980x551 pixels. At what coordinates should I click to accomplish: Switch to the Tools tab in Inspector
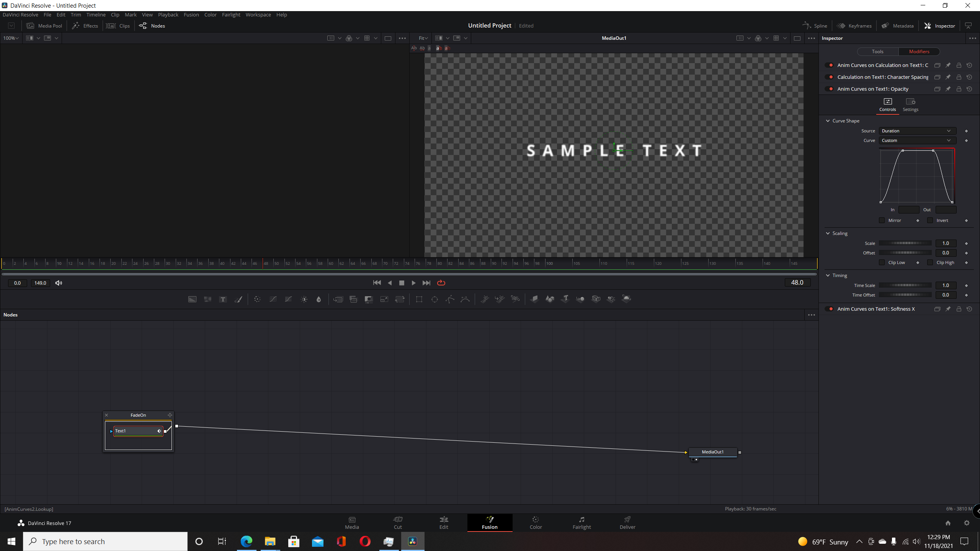click(x=877, y=52)
